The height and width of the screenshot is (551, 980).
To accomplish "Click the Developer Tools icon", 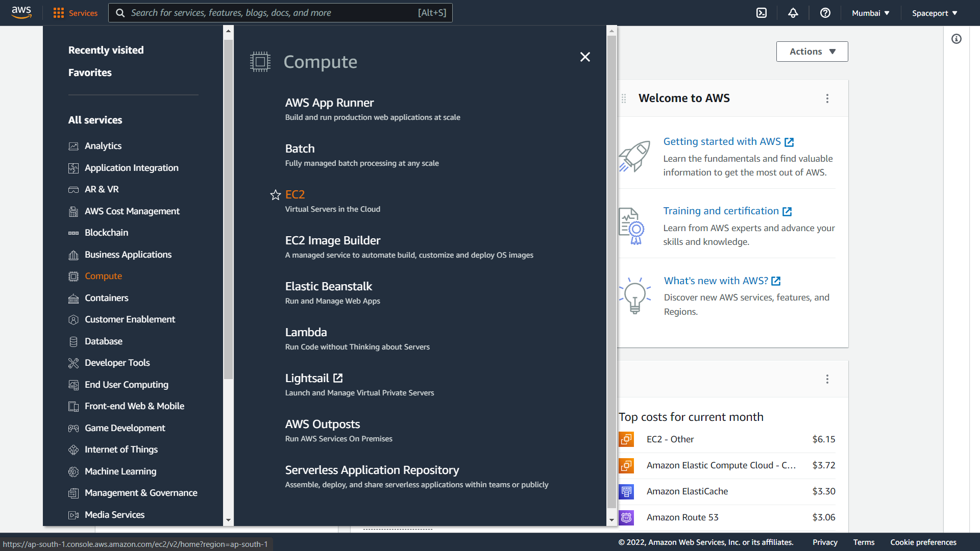I will pos(73,363).
